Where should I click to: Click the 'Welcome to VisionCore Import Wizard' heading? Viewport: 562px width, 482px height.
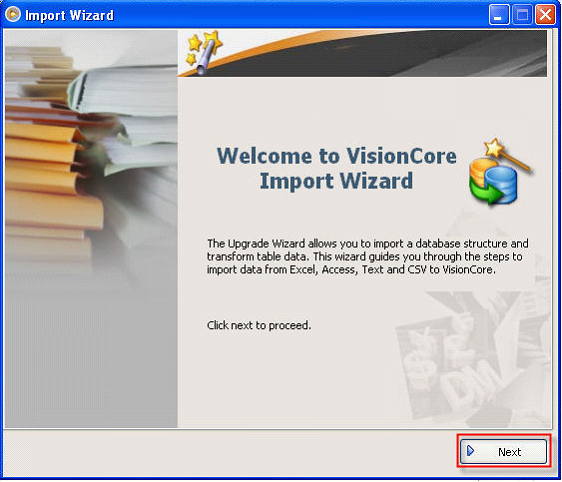tap(337, 168)
